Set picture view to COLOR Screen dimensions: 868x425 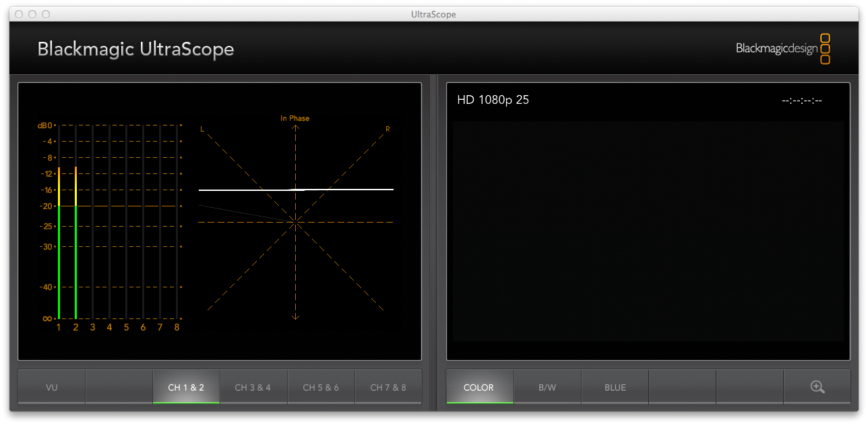point(479,387)
